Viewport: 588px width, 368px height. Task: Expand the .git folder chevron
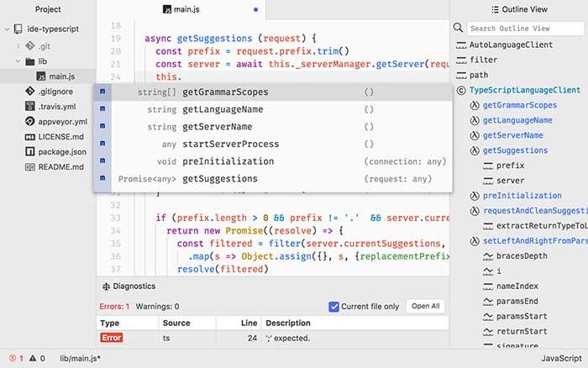tap(18, 46)
